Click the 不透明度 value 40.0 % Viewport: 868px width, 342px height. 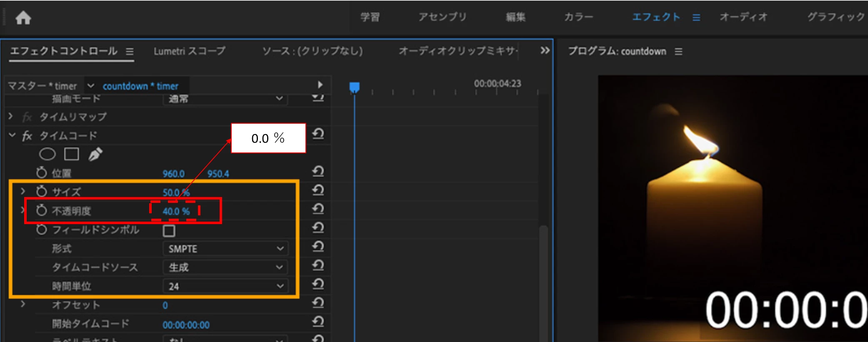tap(176, 211)
